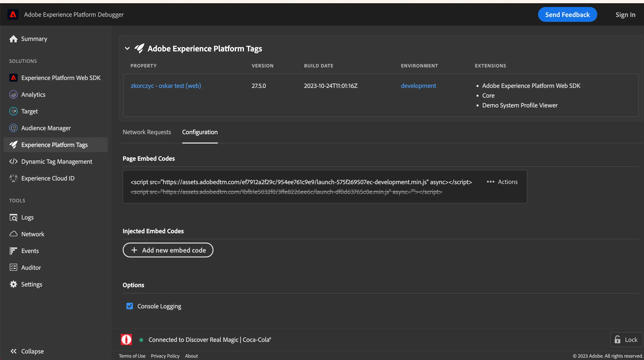This screenshot has width=644, height=360.
Task: Open Analytics from its sidebar icon
Action: (x=13, y=95)
